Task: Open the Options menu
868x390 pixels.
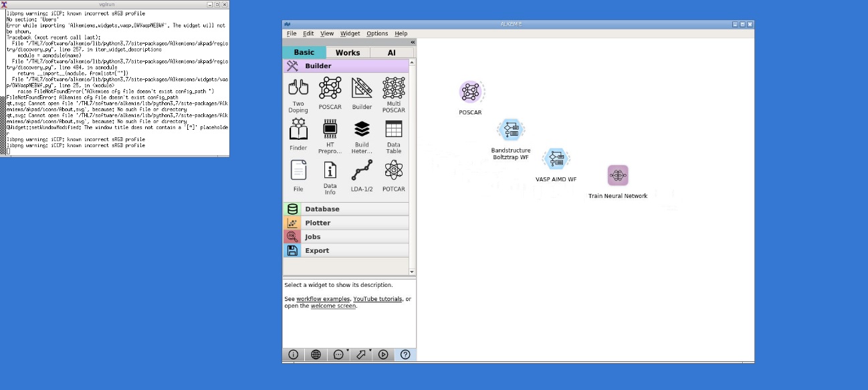Action: 377,33
